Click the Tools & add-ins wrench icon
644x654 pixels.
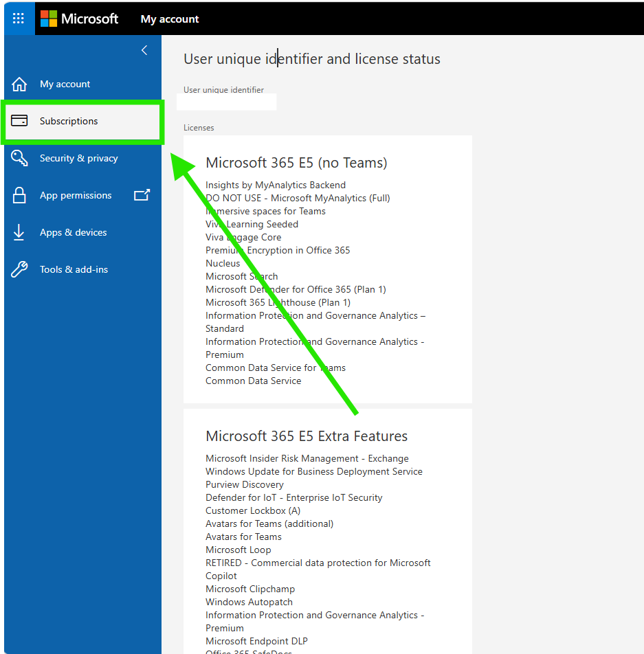click(19, 269)
